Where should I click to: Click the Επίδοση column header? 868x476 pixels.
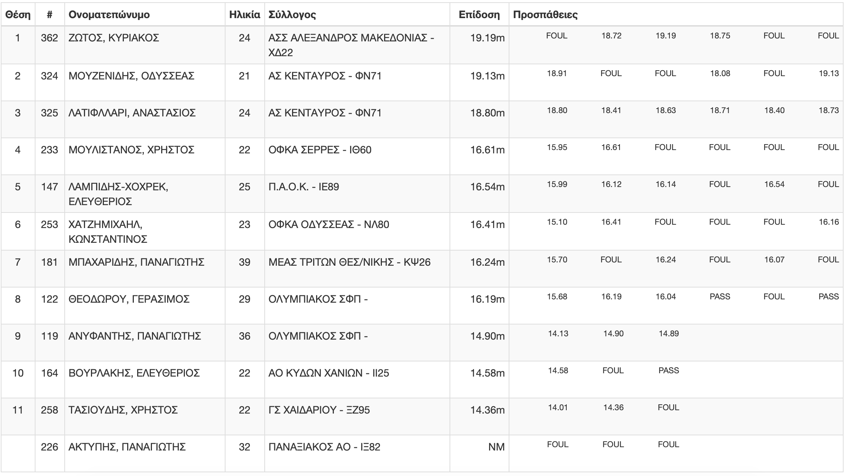coord(479,15)
